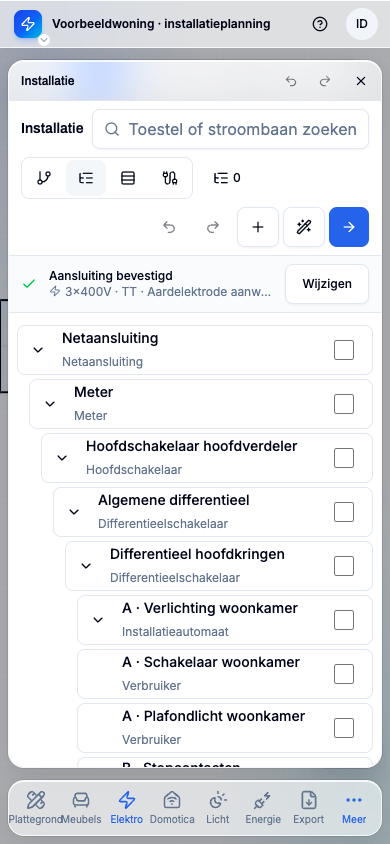
Task: Click the toolbar undo arrow beside plus
Action: point(169,227)
